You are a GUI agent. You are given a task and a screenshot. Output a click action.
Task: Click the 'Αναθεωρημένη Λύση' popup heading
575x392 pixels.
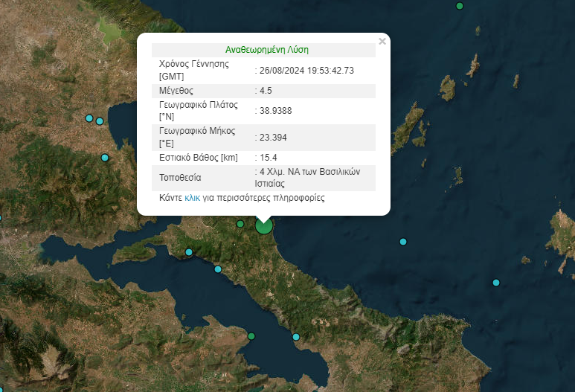[x=266, y=50]
